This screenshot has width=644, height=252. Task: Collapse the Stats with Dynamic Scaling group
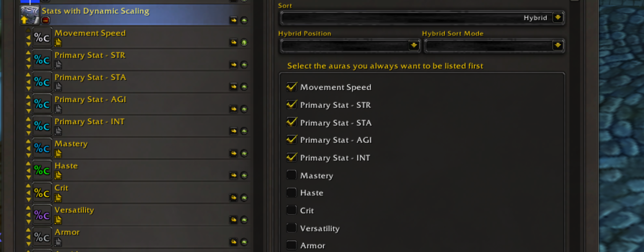pos(46,20)
